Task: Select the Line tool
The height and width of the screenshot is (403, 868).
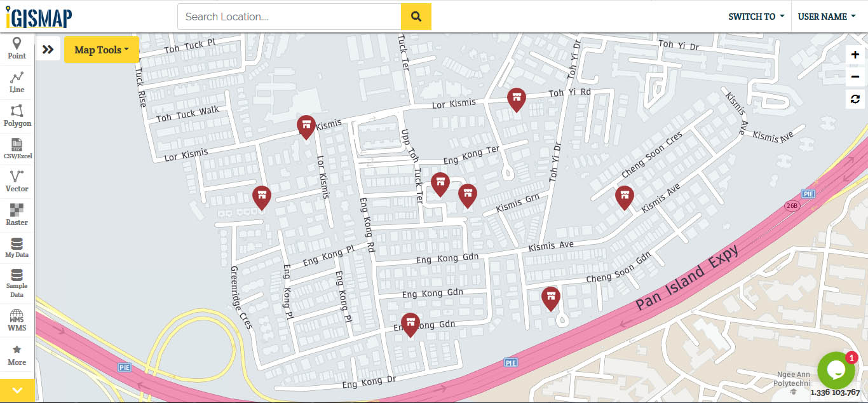Action: tap(17, 81)
